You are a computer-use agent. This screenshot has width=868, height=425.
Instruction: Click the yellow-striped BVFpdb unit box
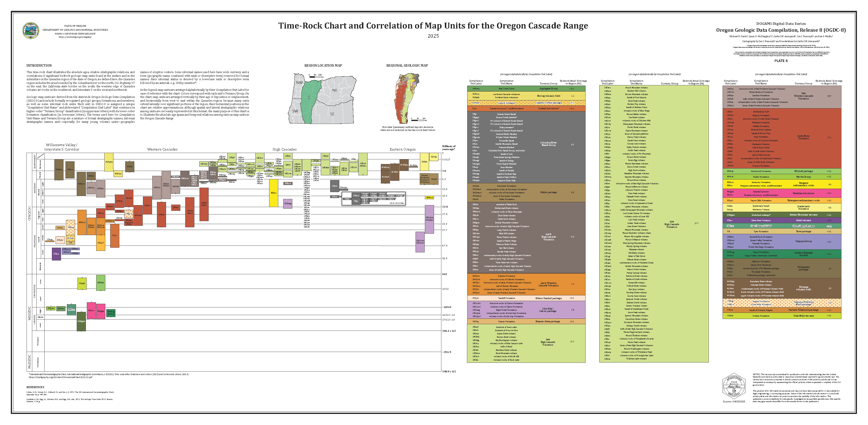pyautogui.click(x=109, y=162)
